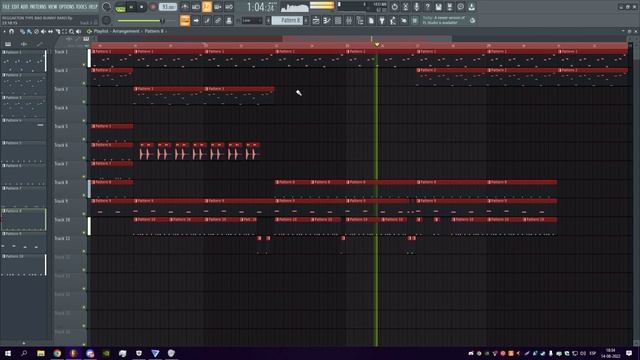Open the VIEW menu
The width and height of the screenshot is (640, 360).
[53, 7]
